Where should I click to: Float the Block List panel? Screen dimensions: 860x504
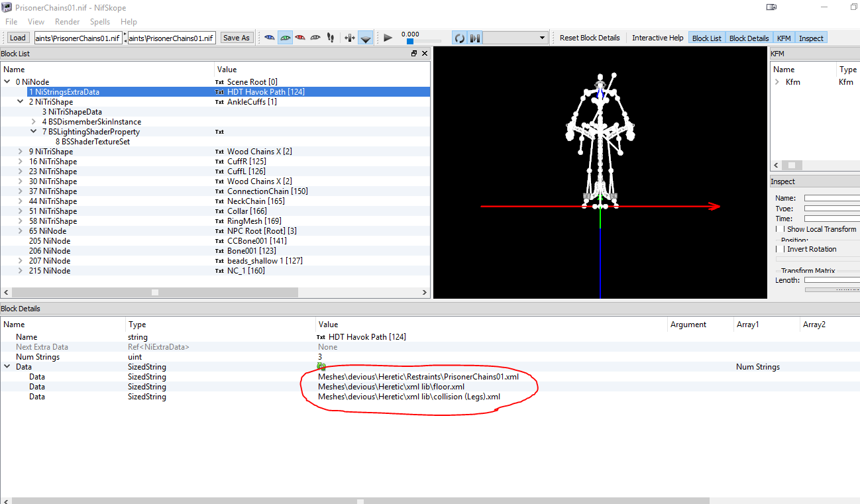pos(414,54)
